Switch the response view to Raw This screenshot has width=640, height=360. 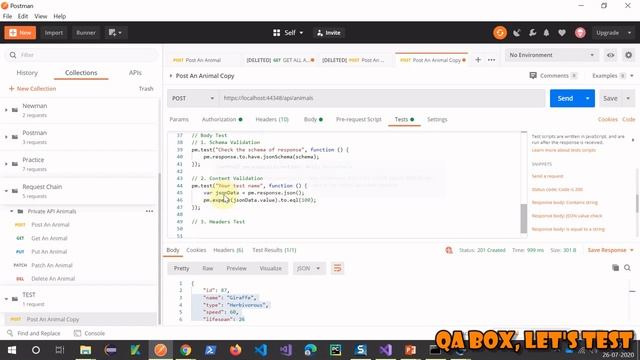point(208,269)
